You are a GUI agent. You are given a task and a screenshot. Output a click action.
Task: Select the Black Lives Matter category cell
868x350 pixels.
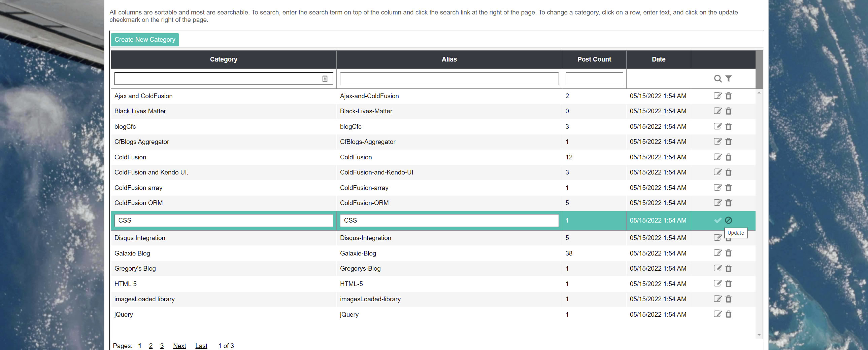[x=224, y=111]
